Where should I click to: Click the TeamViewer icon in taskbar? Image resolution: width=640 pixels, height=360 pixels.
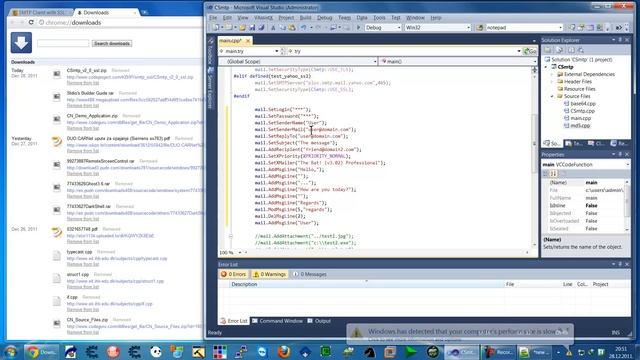[262, 351]
